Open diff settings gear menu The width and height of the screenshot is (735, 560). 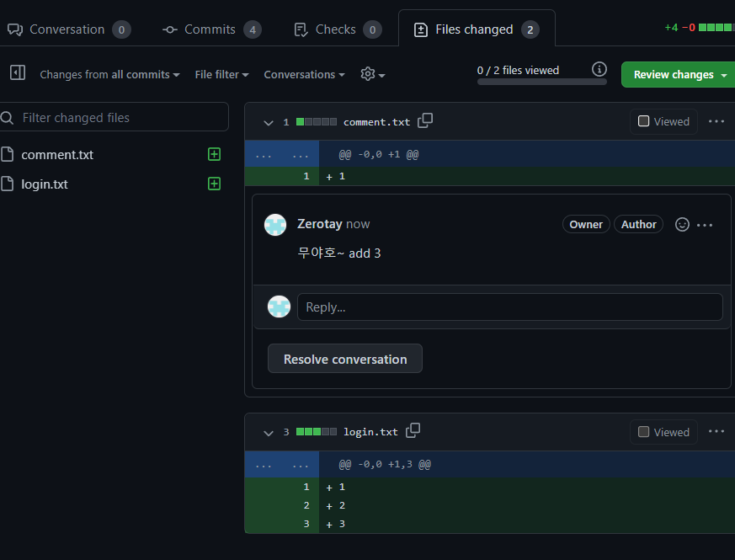pos(373,74)
